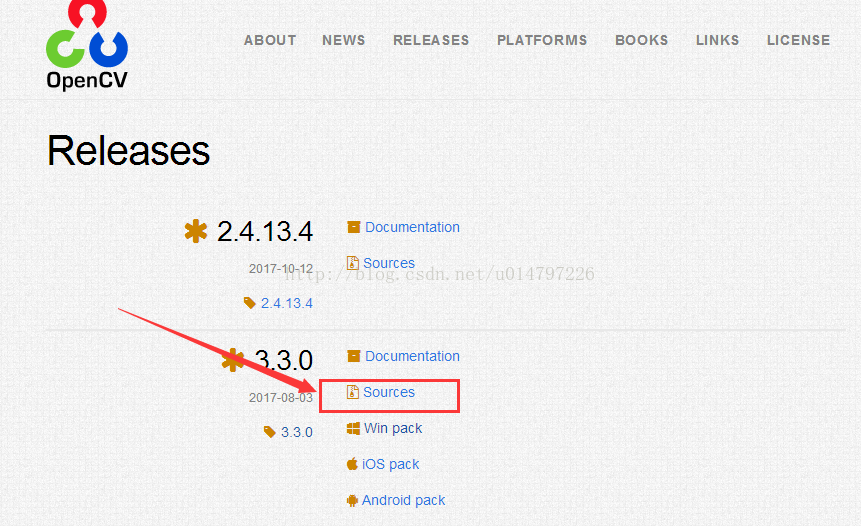The height and width of the screenshot is (526, 861).
Task: Click the Windows logo icon beside Win pack
Action: (353, 428)
